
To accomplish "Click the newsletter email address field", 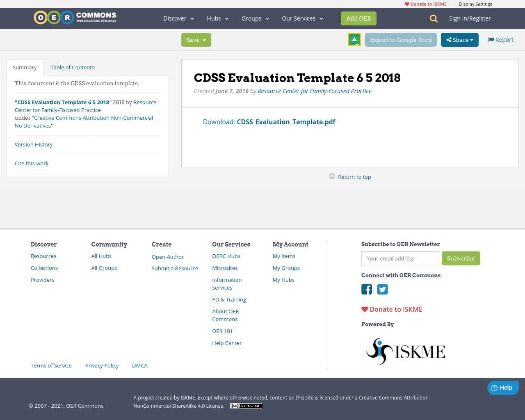I will (400, 258).
